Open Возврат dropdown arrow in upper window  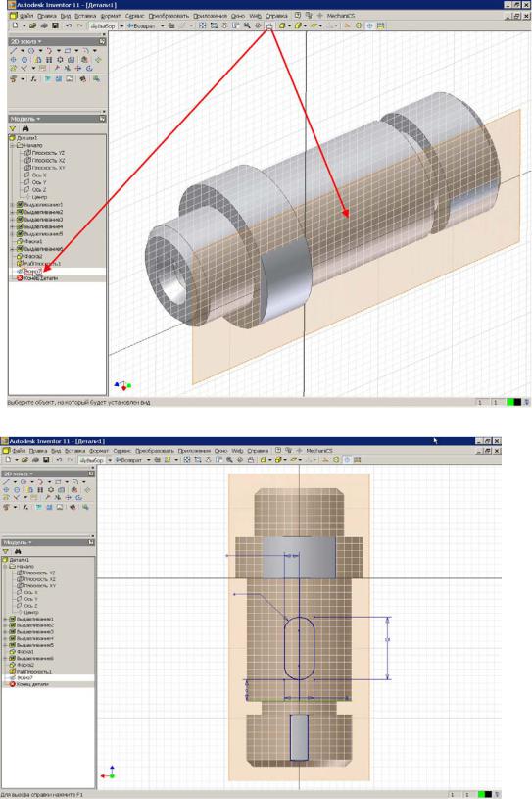(x=163, y=25)
